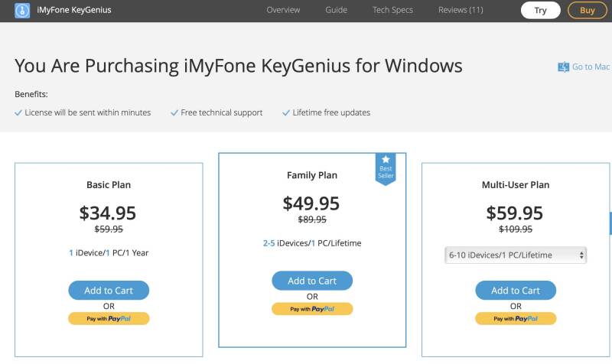The image size is (612, 364).
Task: Add the Family Plan to cart
Action: pyautogui.click(x=312, y=281)
